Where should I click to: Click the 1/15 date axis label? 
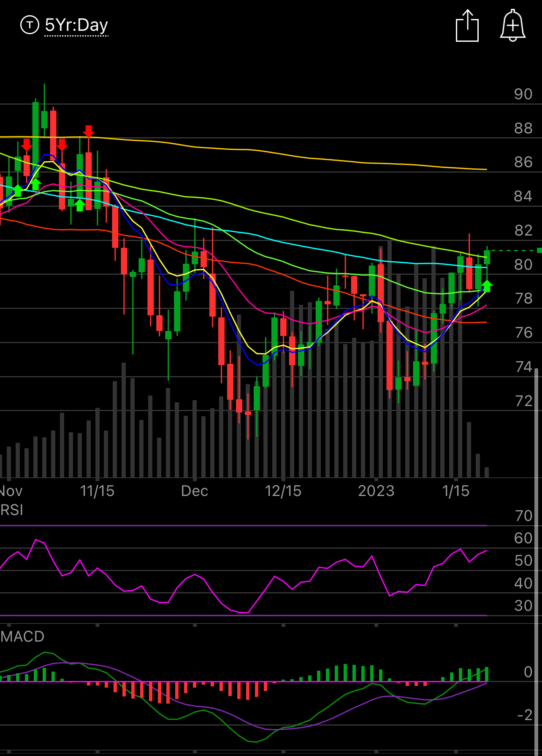coord(456,491)
